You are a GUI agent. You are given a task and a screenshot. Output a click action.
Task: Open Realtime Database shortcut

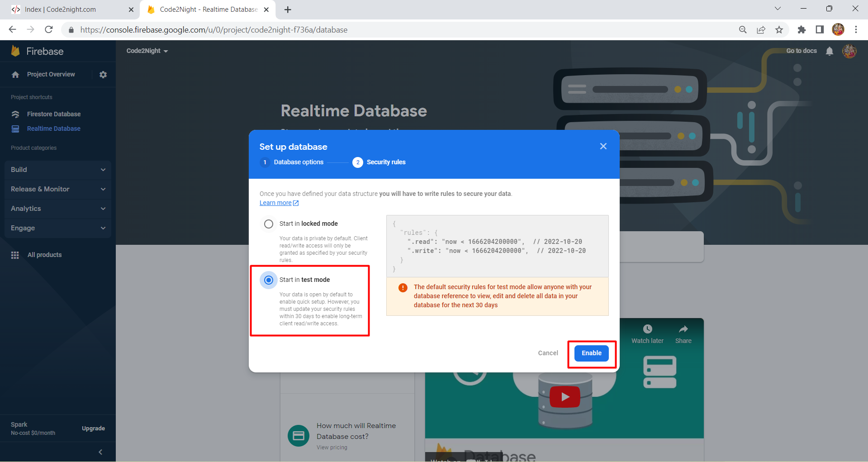click(x=54, y=129)
